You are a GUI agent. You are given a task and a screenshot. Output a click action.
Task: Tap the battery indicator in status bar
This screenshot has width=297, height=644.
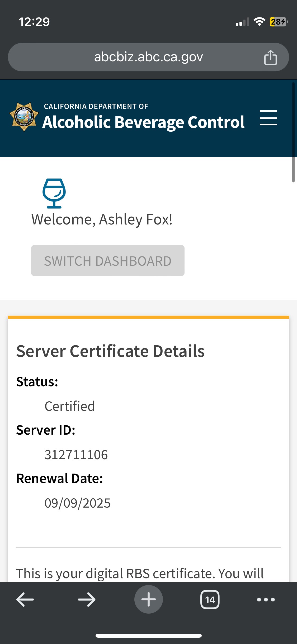[278, 22]
